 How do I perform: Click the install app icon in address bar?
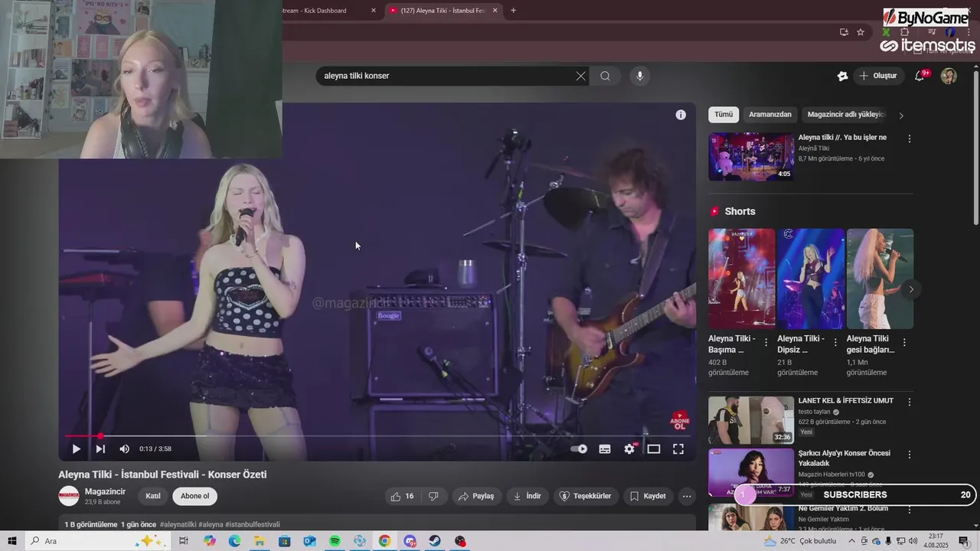(844, 32)
